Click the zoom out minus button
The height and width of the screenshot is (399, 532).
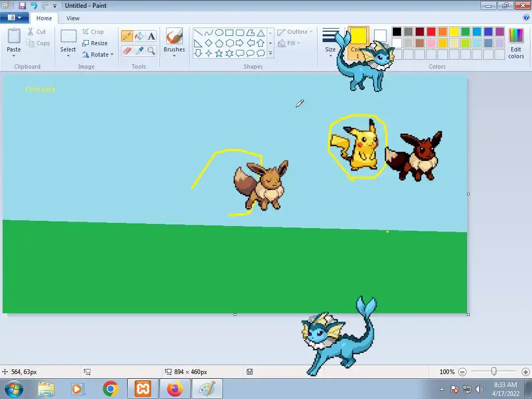tap(462, 372)
